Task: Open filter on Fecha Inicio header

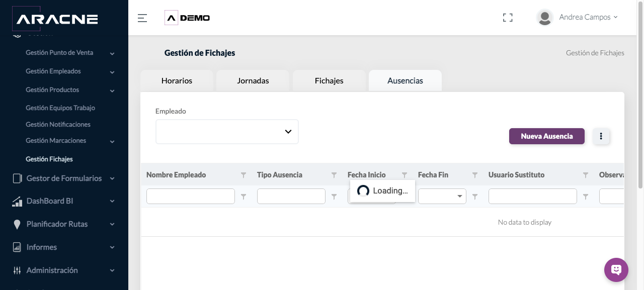Action: pos(405,175)
